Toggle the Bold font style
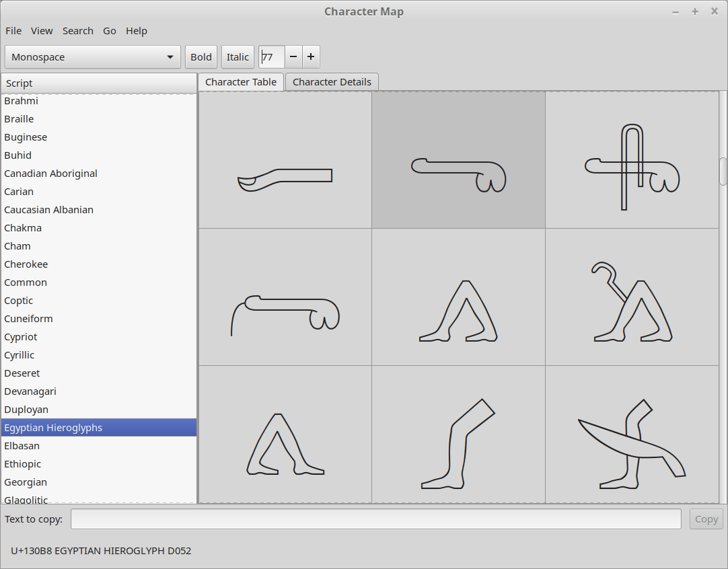The width and height of the screenshot is (728, 569). coord(201,57)
